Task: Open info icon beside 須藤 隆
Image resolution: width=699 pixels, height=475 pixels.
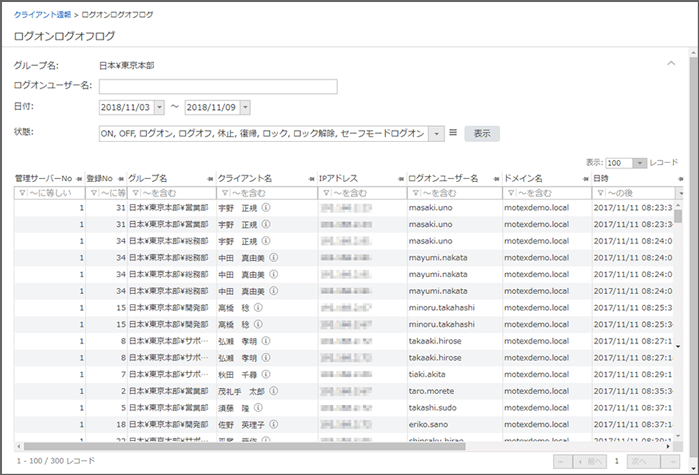Action: click(260, 407)
